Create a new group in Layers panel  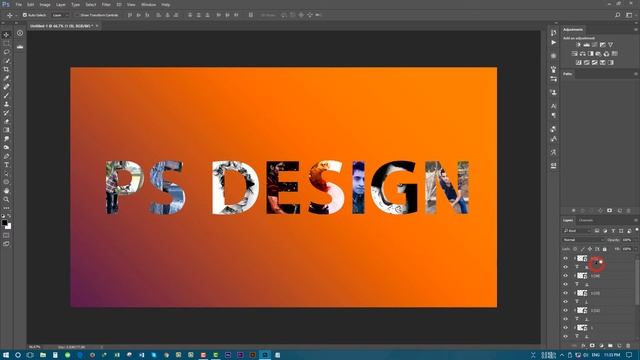pyautogui.click(x=610, y=346)
